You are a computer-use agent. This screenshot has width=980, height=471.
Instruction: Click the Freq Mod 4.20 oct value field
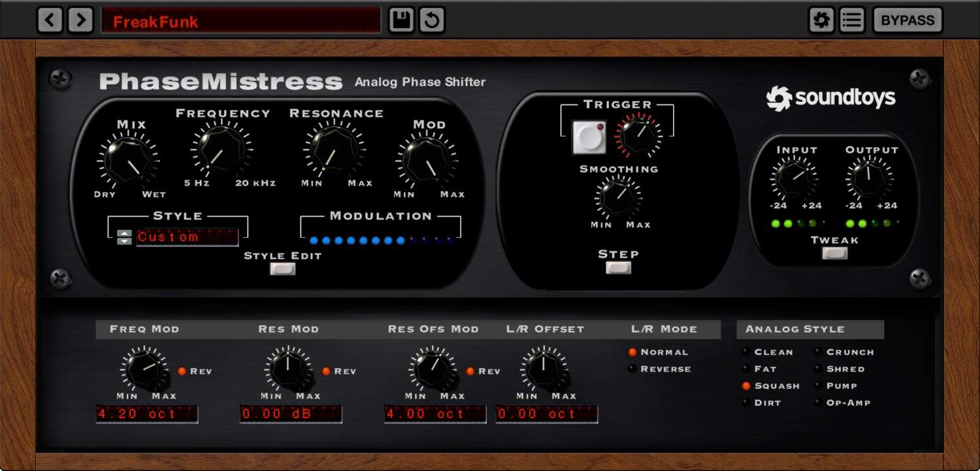pos(147,414)
